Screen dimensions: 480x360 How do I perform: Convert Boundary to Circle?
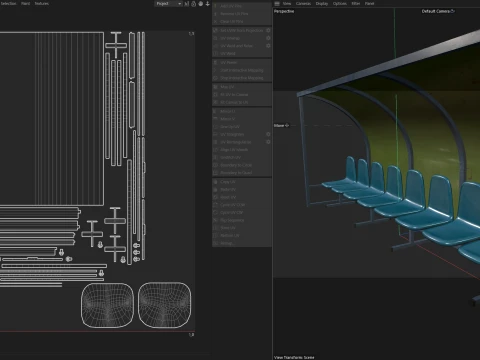242,165
